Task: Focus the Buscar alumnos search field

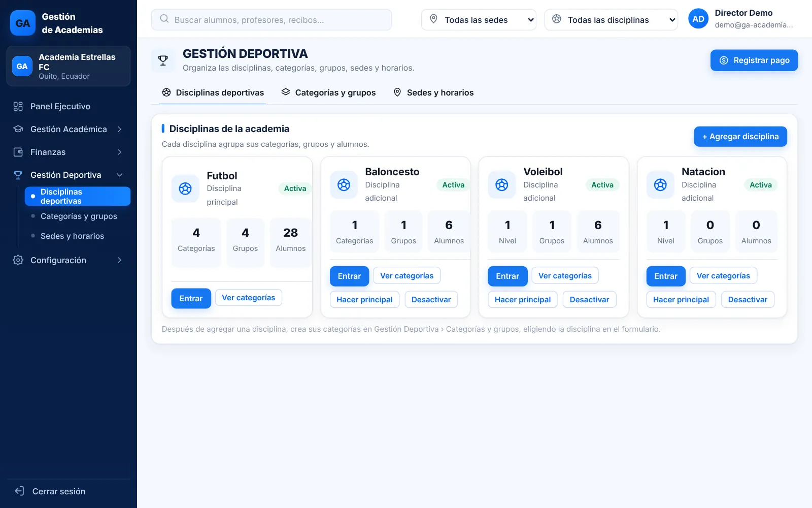Action: tap(272, 20)
